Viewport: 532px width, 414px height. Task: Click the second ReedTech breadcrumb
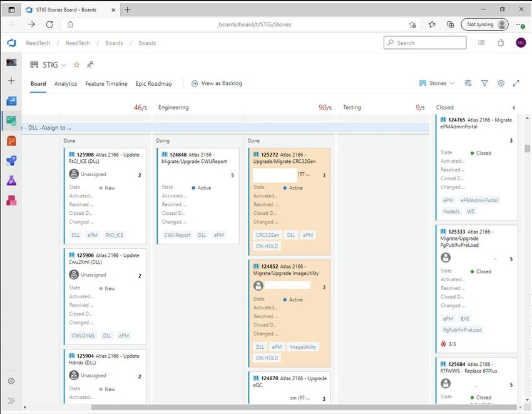pos(78,43)
